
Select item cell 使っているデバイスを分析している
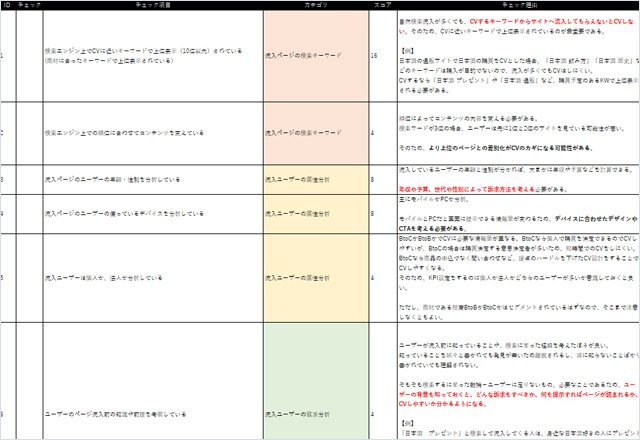click(x=153, y=214)
